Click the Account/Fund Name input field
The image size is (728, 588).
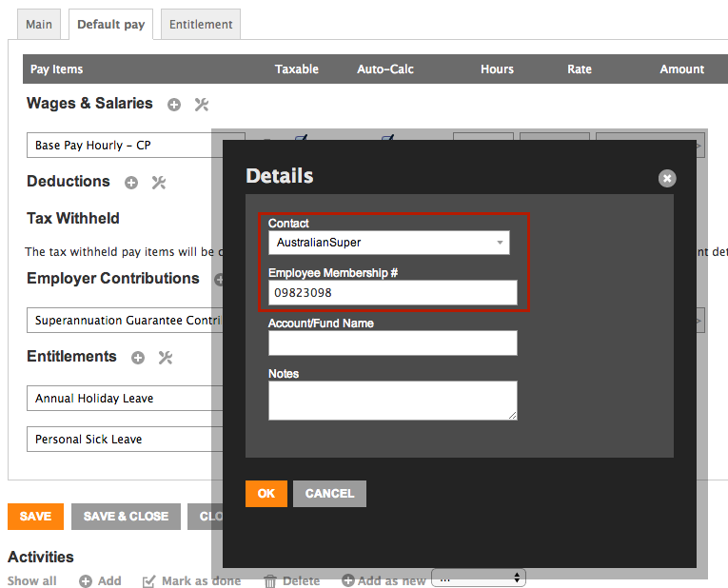(x=393, y=343)
